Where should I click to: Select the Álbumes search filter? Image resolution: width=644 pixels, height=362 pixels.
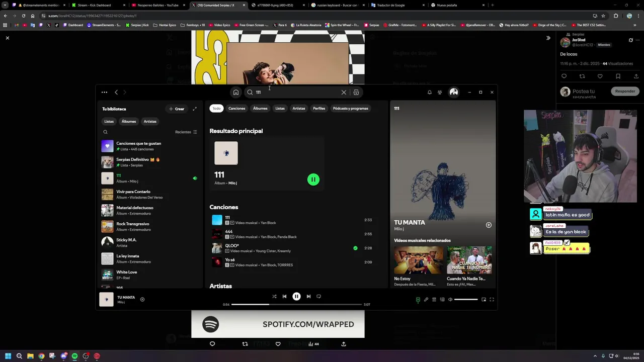[x=260, y=108]
